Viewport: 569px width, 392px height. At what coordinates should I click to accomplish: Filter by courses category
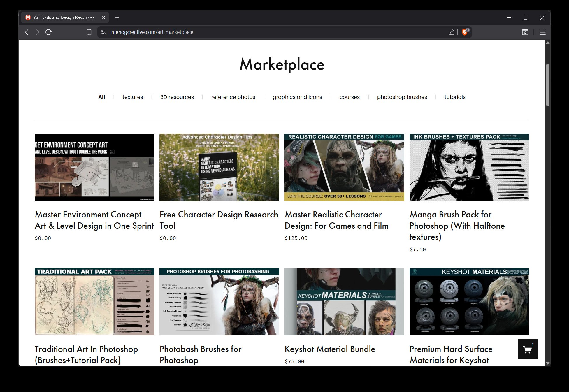[x=350, y=97]
